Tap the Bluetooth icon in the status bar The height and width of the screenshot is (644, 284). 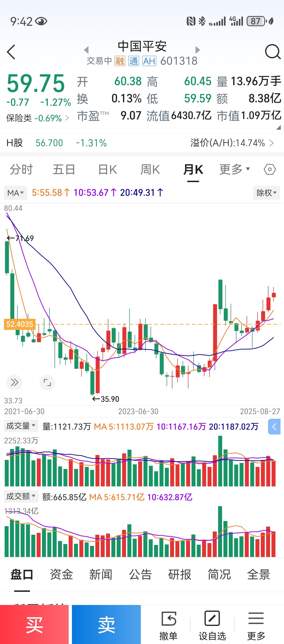(x=202, y=21)
